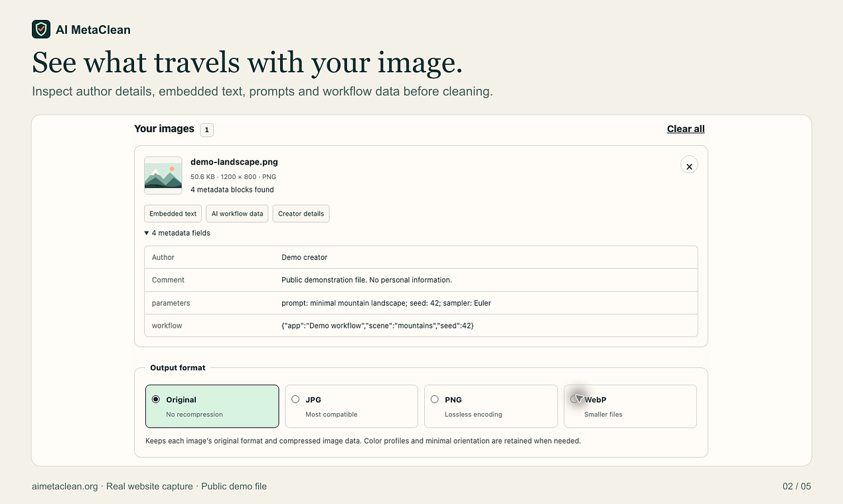Select the workflow JSON value
Viewport: 843px width, 504px height.
click(x=378, y=326)
